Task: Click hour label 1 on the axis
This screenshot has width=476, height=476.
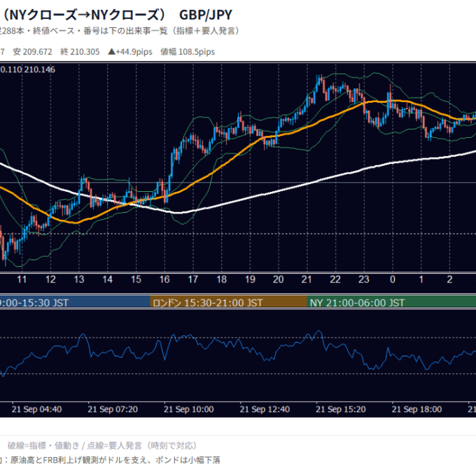Action: [x=421, y=279]
